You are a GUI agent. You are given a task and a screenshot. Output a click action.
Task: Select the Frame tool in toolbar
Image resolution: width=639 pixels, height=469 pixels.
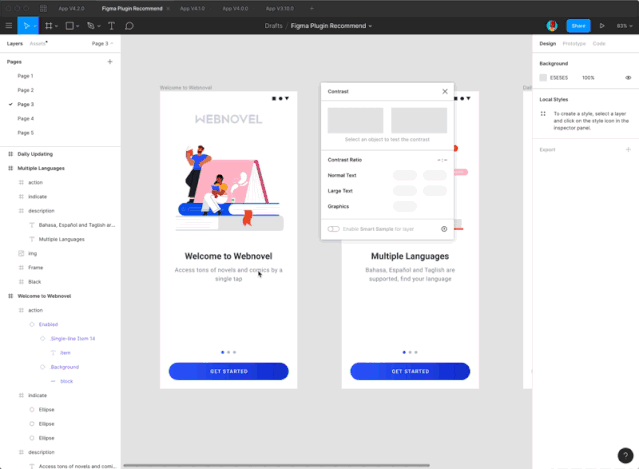pos(48,26)
